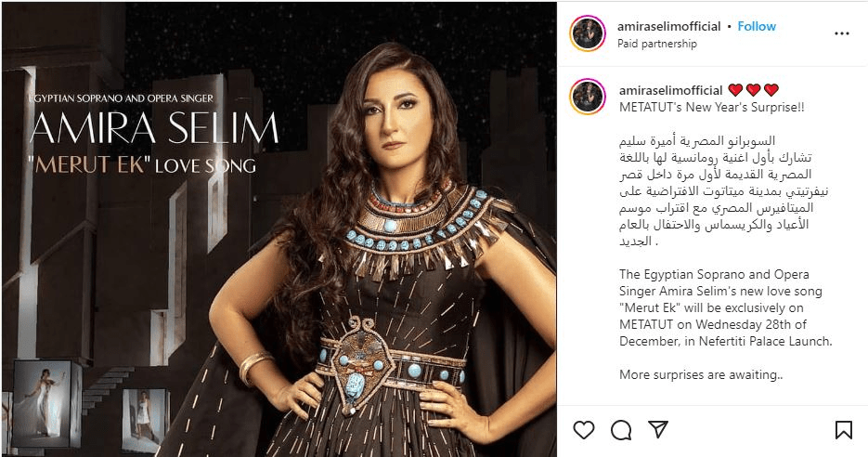Select the Amira Selim poster image
Viewport: 868px width, 457px height.
[279, 229]
